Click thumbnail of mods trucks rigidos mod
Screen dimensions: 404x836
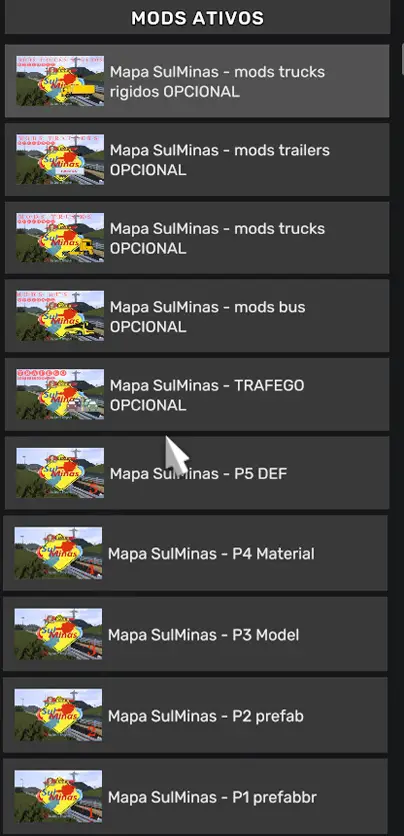pos(60,81)
